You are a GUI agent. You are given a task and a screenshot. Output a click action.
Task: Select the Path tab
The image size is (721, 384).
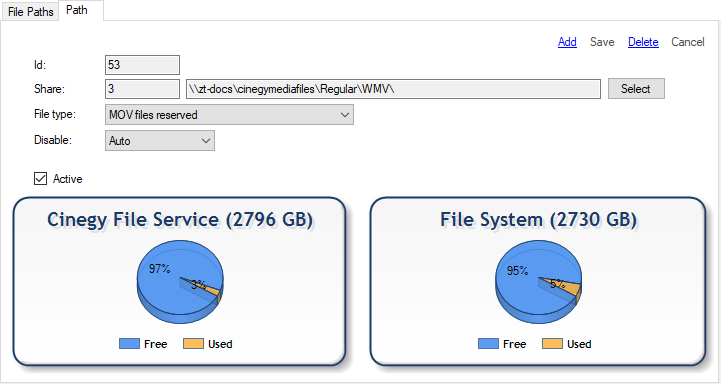click(77, 10)
